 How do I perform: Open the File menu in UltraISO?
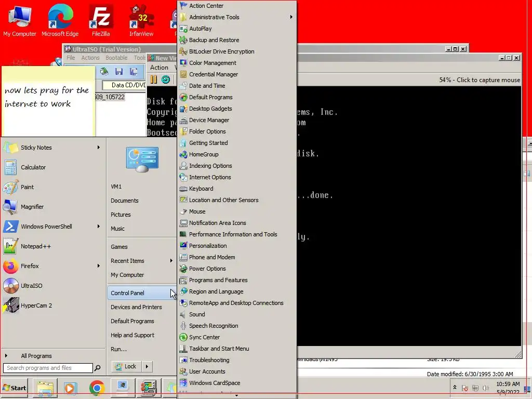click(71, 58)
